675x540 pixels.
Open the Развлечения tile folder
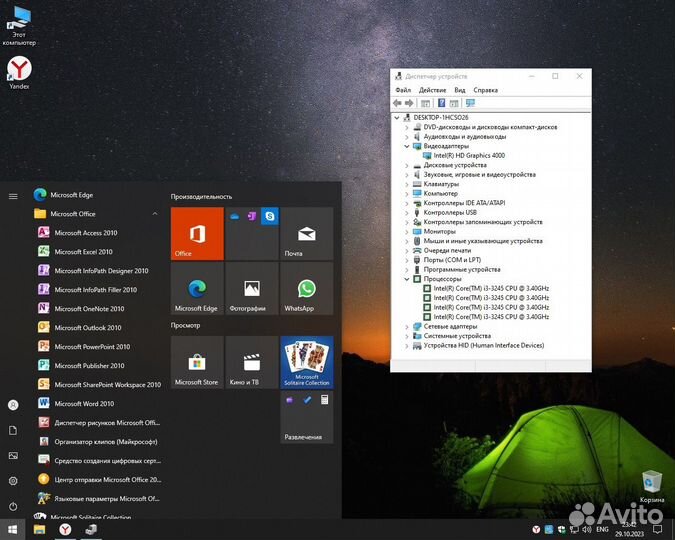pos(307,417)
